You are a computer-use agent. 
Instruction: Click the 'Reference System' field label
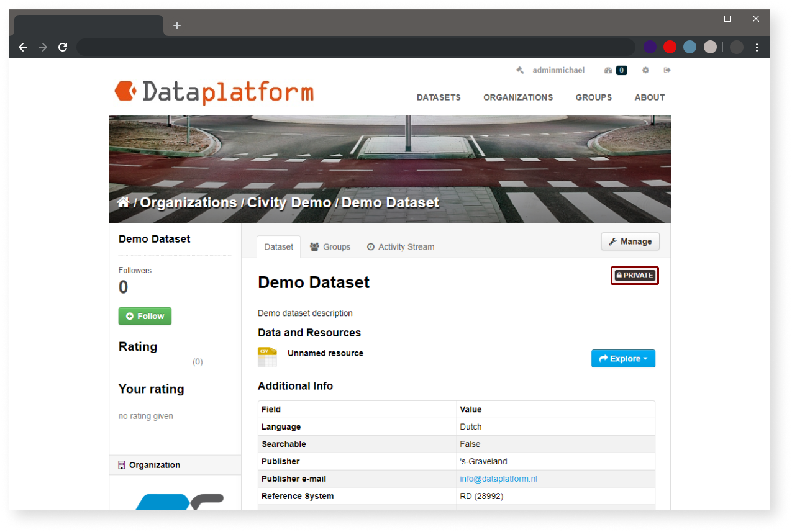click(x=298, y=496)
